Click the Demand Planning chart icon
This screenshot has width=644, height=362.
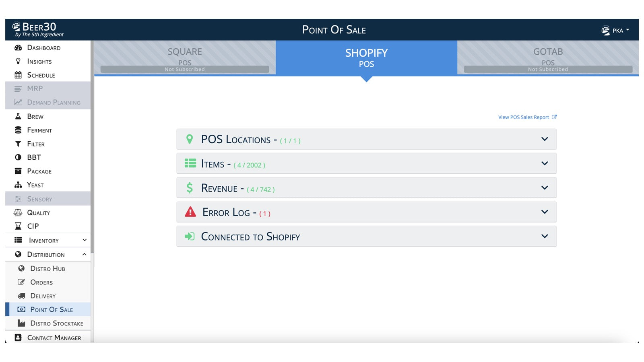18,102
